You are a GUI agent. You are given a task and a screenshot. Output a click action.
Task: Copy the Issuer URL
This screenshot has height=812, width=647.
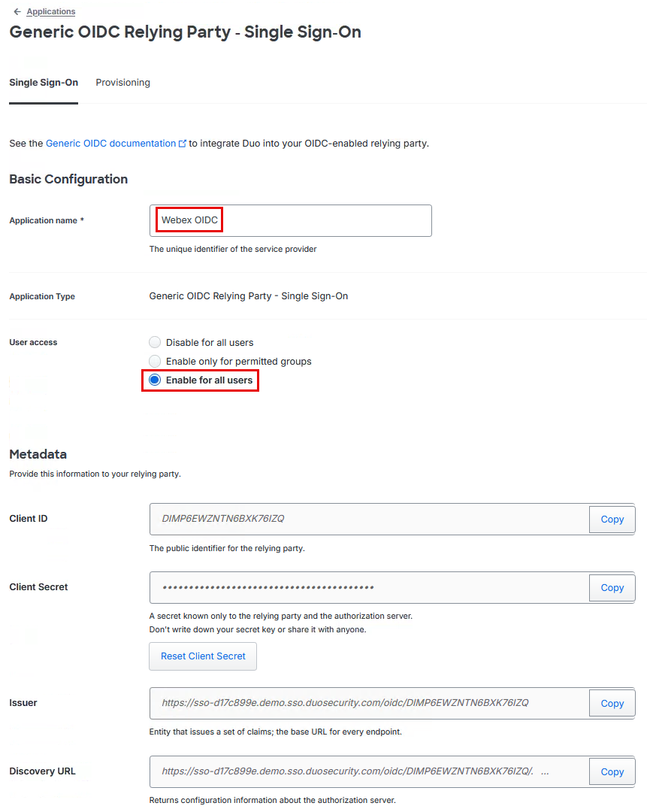(612, 704)
